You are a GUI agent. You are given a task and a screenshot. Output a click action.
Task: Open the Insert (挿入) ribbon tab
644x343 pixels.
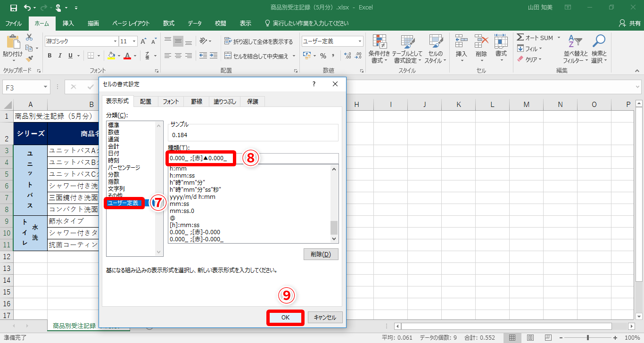coord(68,23)
